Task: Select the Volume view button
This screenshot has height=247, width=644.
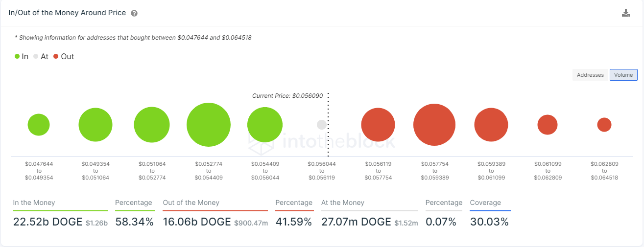Action: (623, 75)
